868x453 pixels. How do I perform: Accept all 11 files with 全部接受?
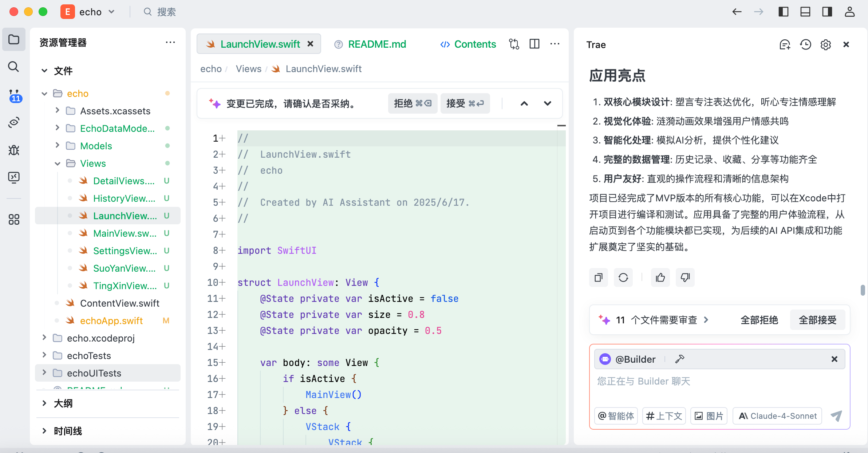click(817, 320)
